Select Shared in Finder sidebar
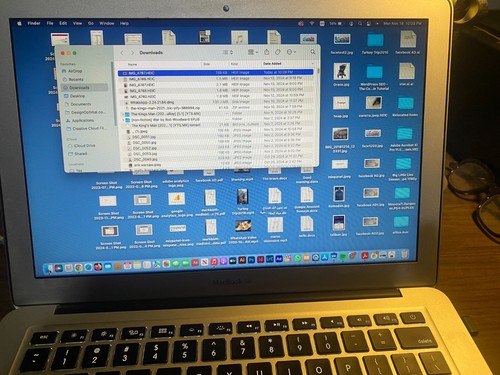This screenshot has width=500, height=375. coord(78,154)
